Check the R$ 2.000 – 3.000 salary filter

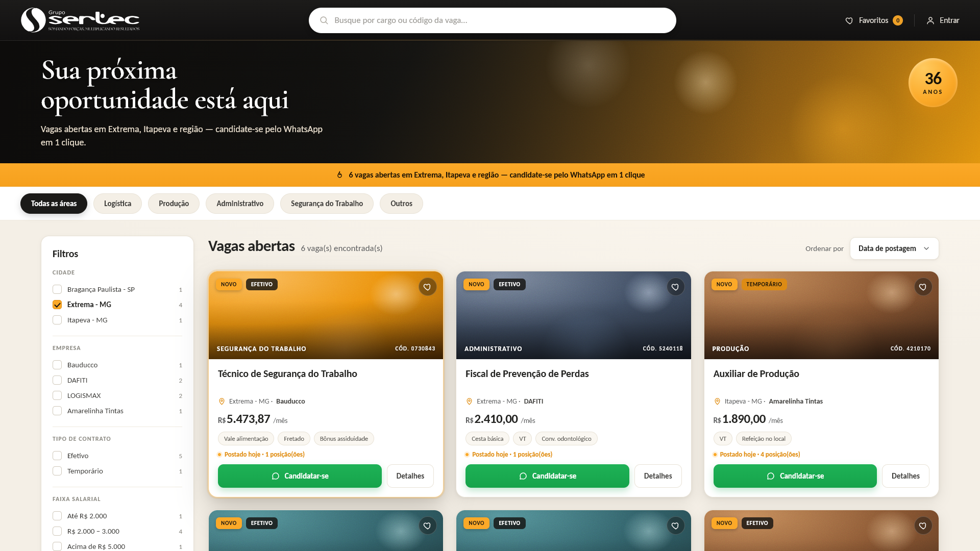(57, 531)
